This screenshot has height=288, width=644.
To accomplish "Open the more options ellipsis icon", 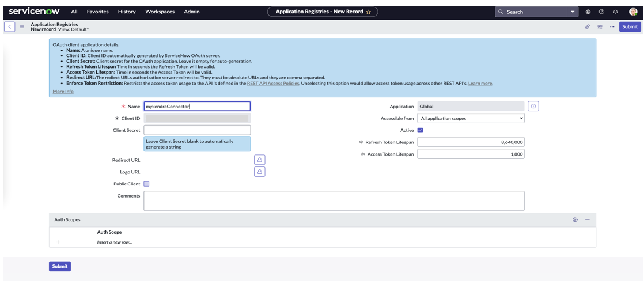I will 612,26.
